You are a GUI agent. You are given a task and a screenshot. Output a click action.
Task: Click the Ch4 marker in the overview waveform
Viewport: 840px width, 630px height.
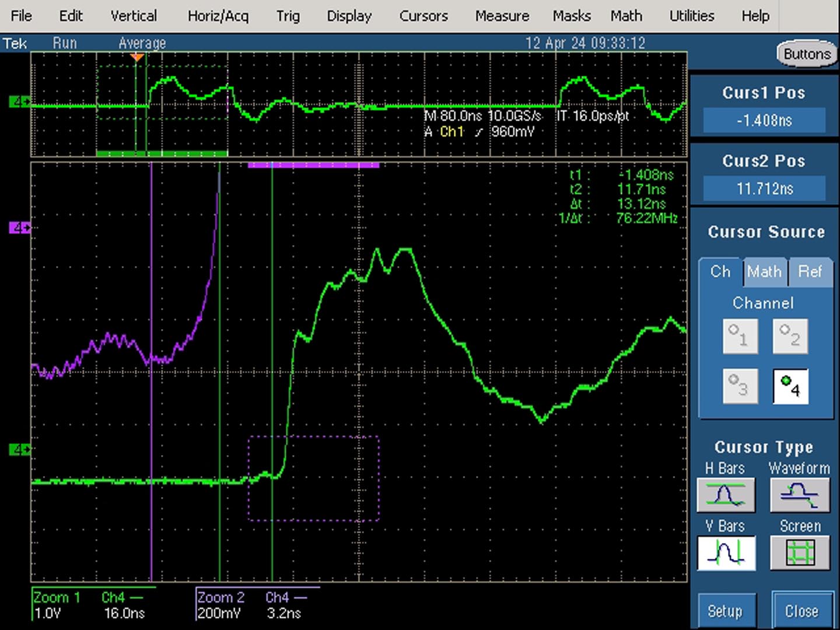pos(19,102)
